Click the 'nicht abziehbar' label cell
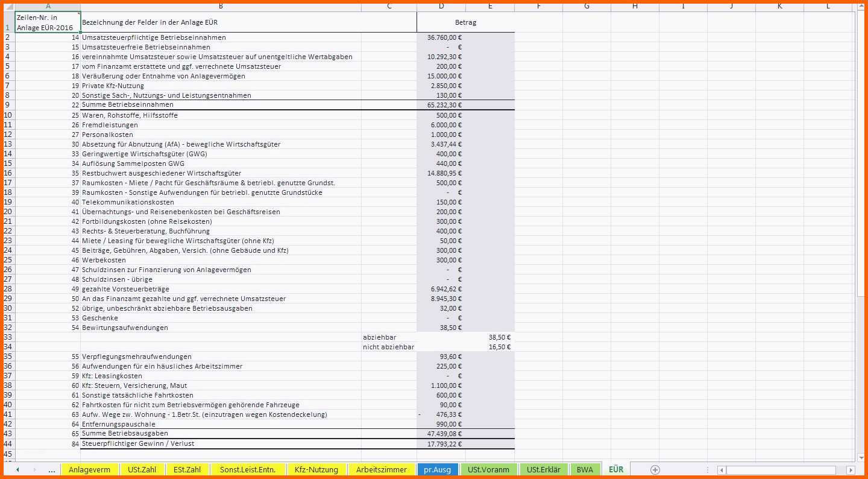This screenshot has height=479, width=868. [389, 347]
